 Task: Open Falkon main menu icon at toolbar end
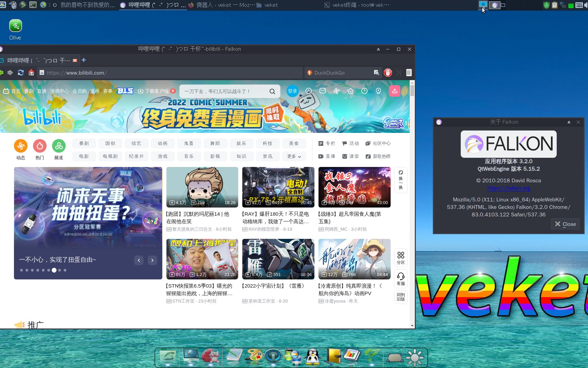point(409,73)
